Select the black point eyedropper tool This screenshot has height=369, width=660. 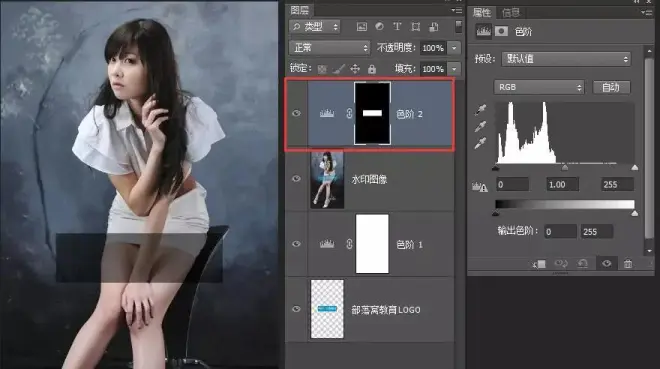click(x=481, y=110)
